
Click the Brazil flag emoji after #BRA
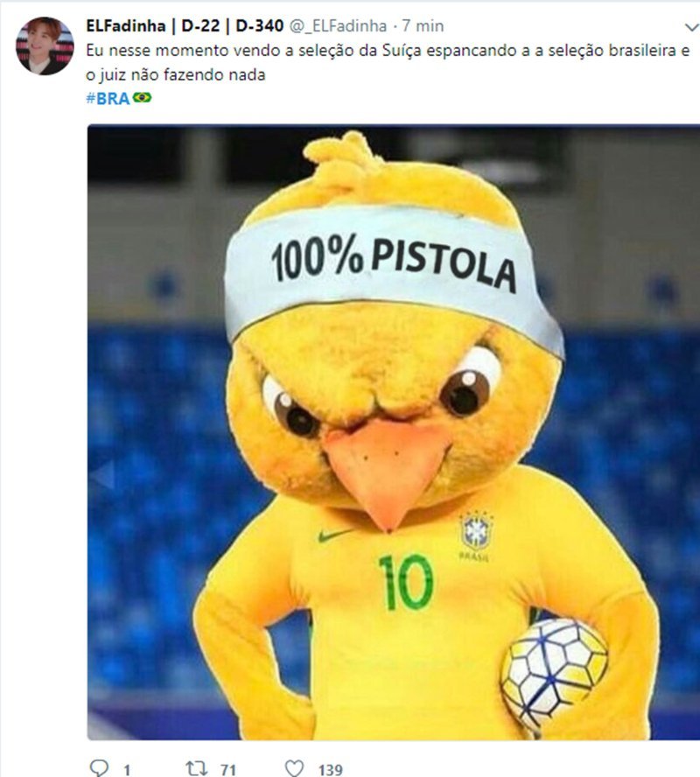pyautogui.click(x=142, y=98)
